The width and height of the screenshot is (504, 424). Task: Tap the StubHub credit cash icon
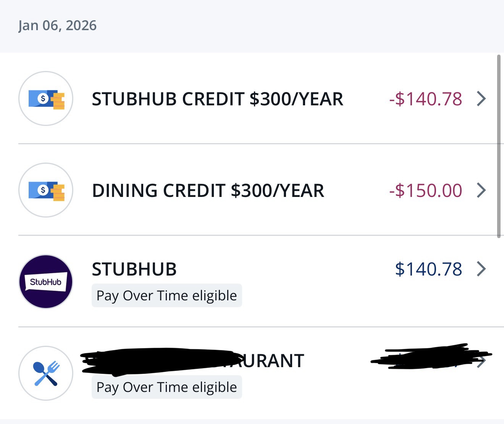point(46,98)
